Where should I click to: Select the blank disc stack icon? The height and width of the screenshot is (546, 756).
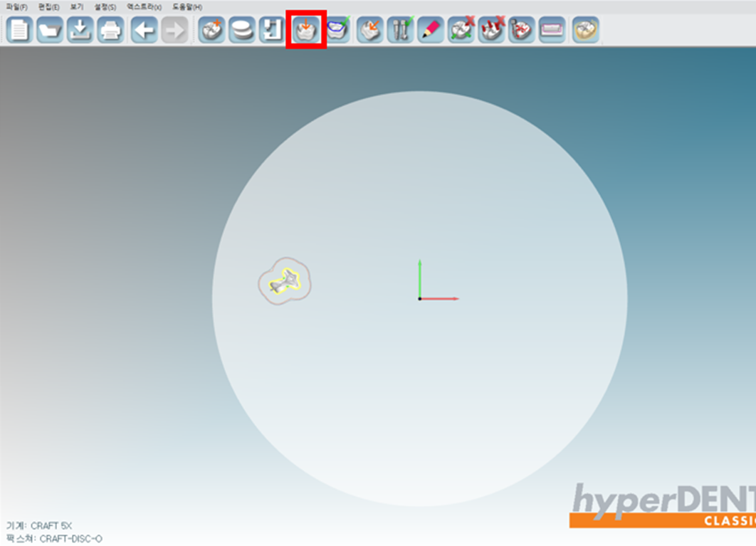pos(242,31)
